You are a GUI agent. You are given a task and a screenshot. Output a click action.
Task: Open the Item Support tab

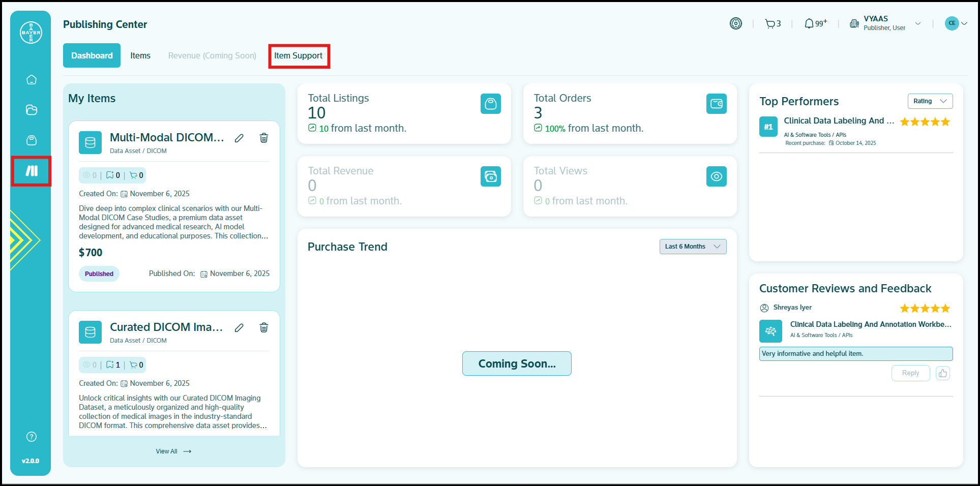tap(299, 56)
